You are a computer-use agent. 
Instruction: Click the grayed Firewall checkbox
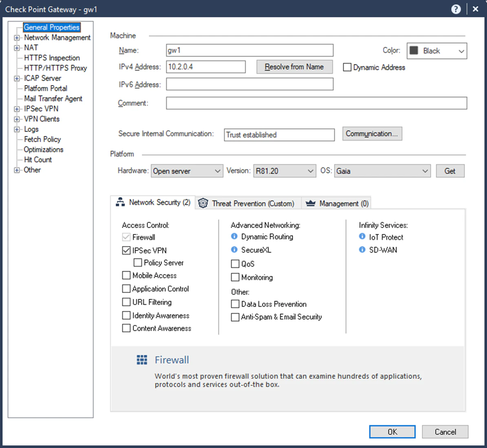pyautogui.click(x=126, y=237)
